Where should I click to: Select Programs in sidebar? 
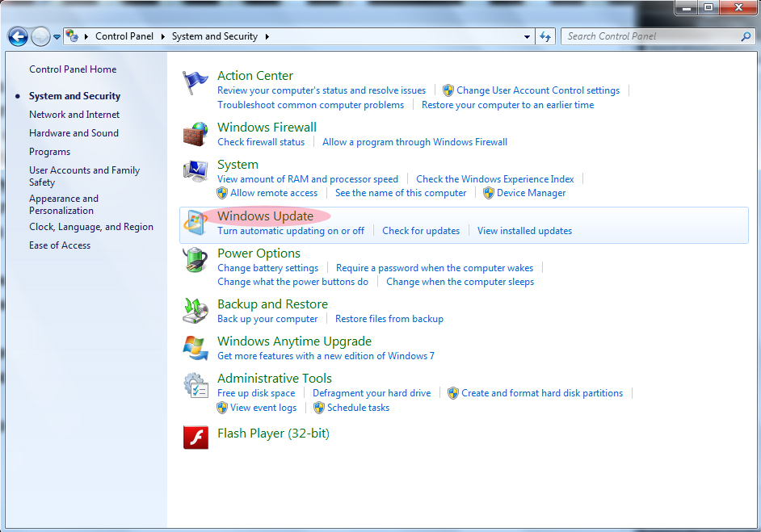pyautogui.click(x=49, y=152)
